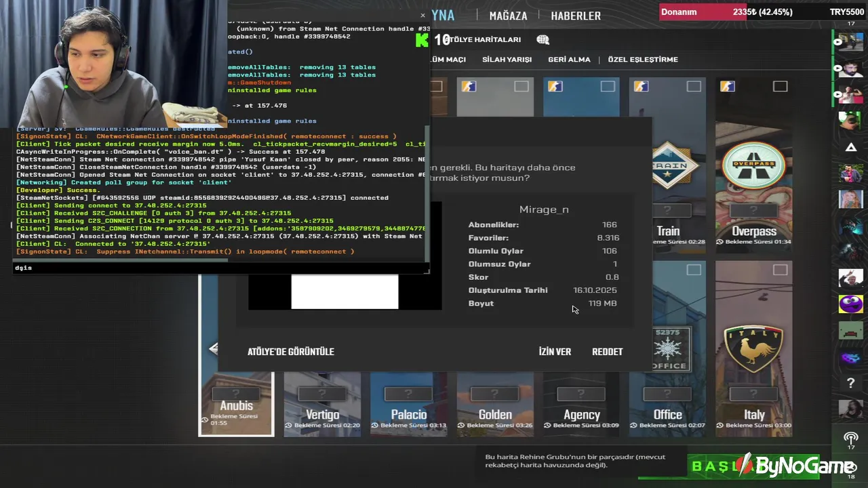Open the purple smiley face friend avatar

pyautogui.click(x=850, y=304)
